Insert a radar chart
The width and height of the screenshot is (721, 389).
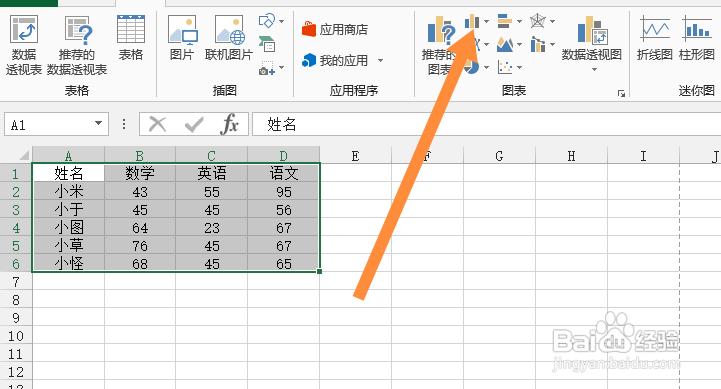[538, 21]
